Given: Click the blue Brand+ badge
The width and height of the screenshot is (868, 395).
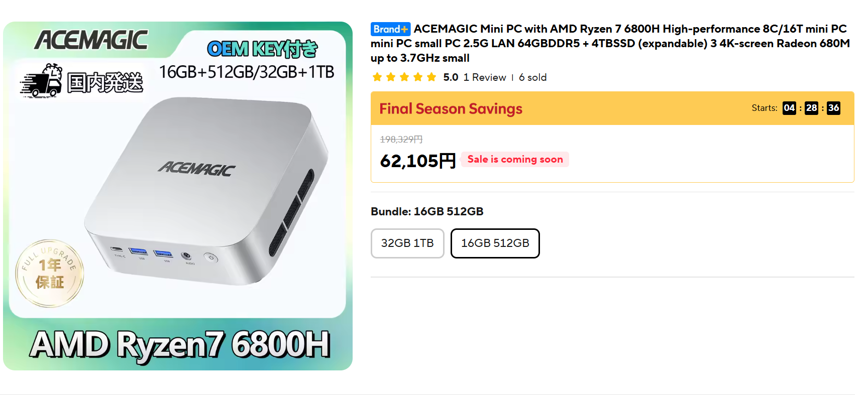Looking at the screenshot, I should (390, 29).
